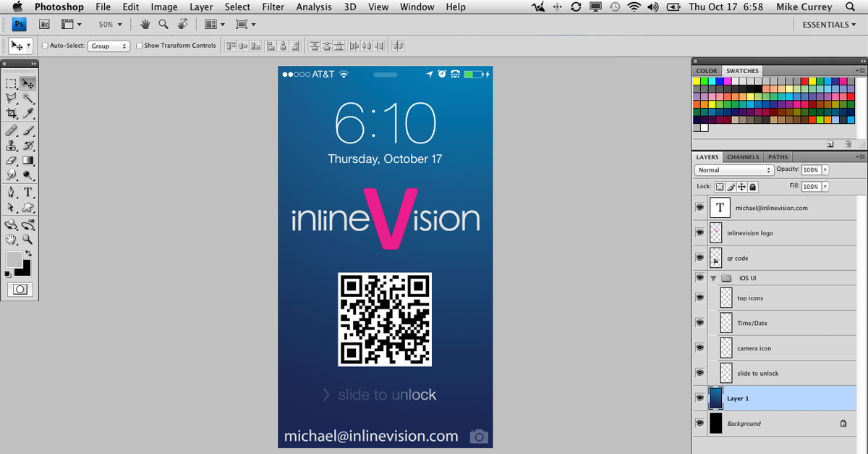Screen dimensions: 868x454
Task: Select the Path Selection tool
Action: click(x=12, y=207)
